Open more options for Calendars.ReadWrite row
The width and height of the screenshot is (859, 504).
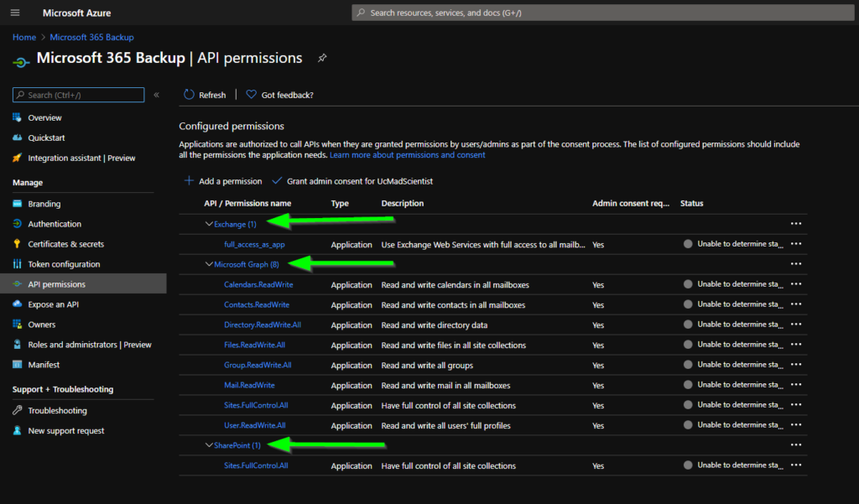[796, 284]
